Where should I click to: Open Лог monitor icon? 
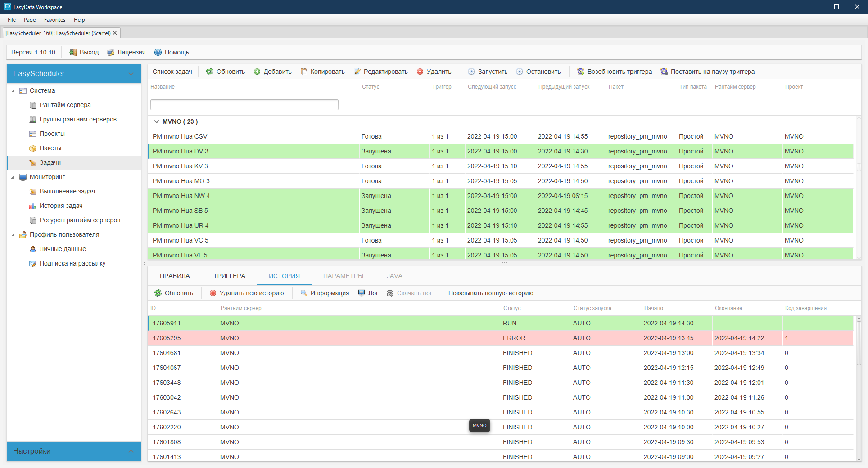[362, 293]
